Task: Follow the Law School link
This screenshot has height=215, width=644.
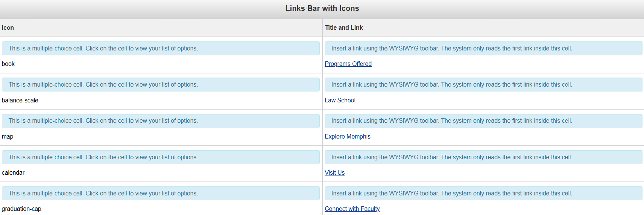Action: 340,101
